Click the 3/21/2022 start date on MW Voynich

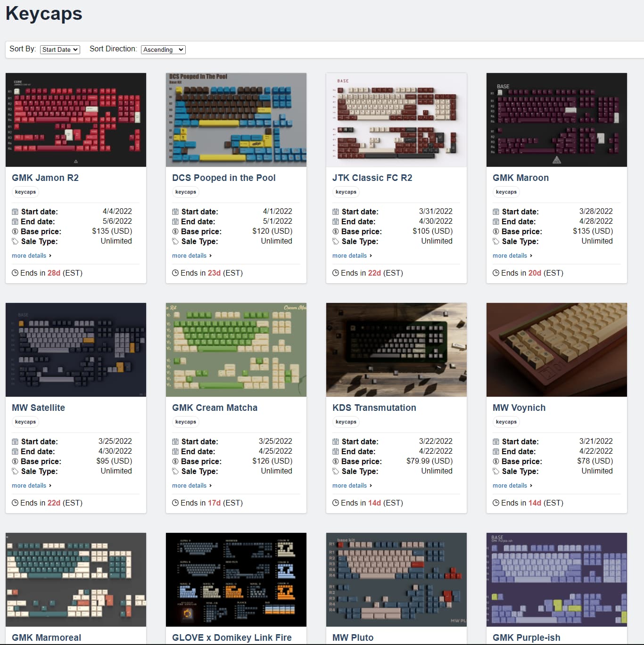596,441
